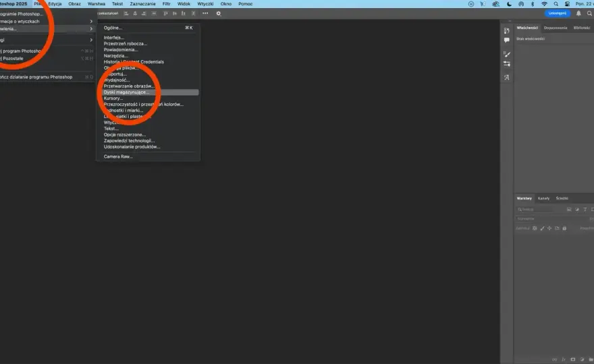Open the Glyphs panel letter A icon
The width and height of the screenshot is (594, 364).
(506, 78)
